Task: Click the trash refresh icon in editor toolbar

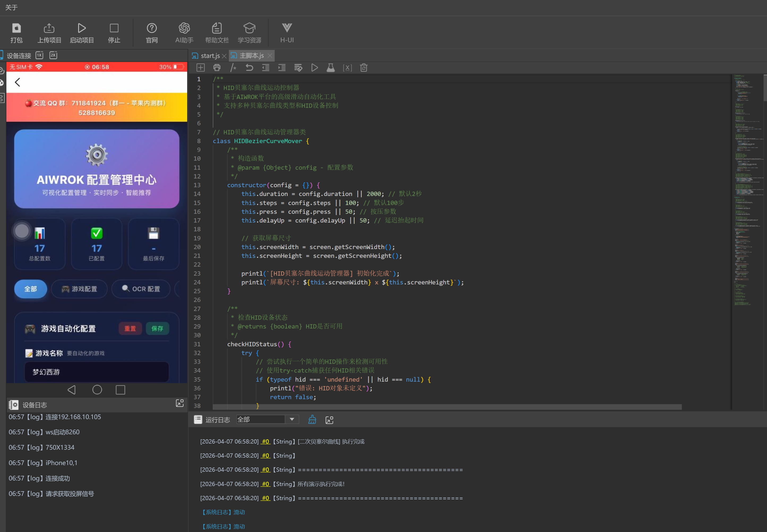Action: pyautogui.click(x=364, y=68)
